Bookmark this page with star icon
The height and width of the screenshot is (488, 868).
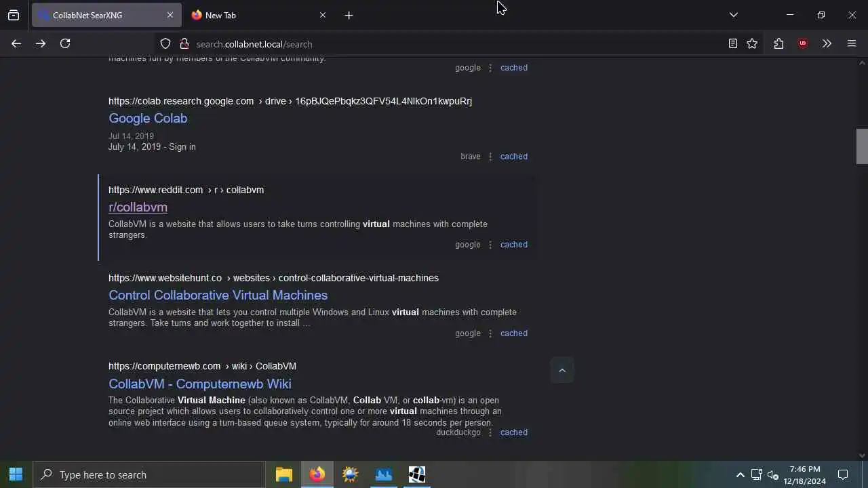coord(752,43)
